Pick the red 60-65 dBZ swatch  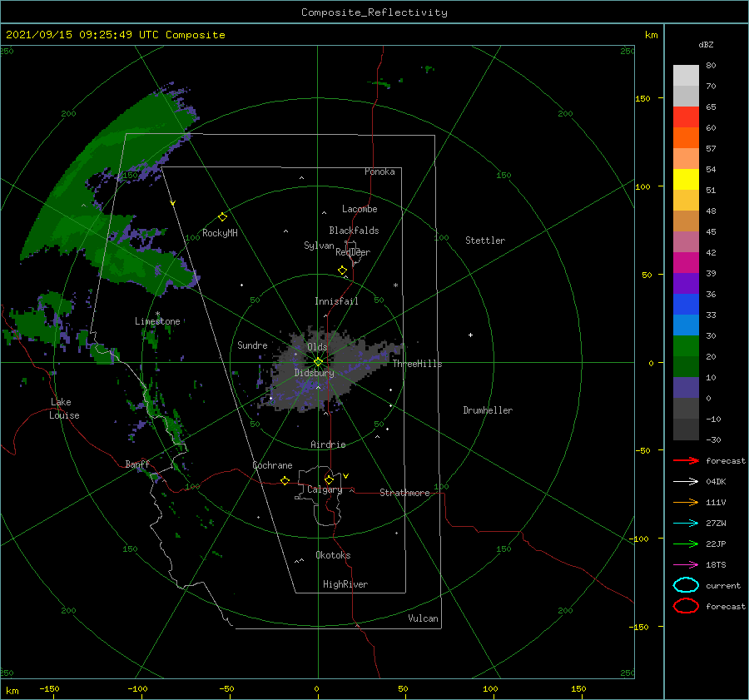[x=686, y=117]
